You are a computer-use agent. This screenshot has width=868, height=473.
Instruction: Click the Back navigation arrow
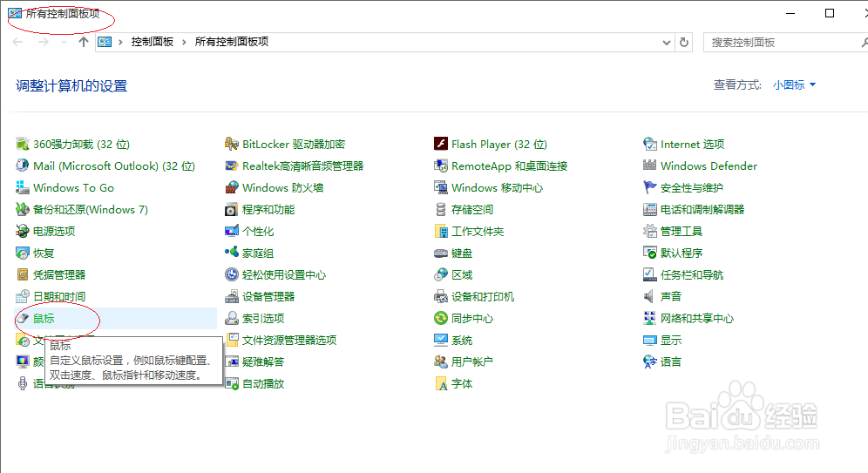17,42
